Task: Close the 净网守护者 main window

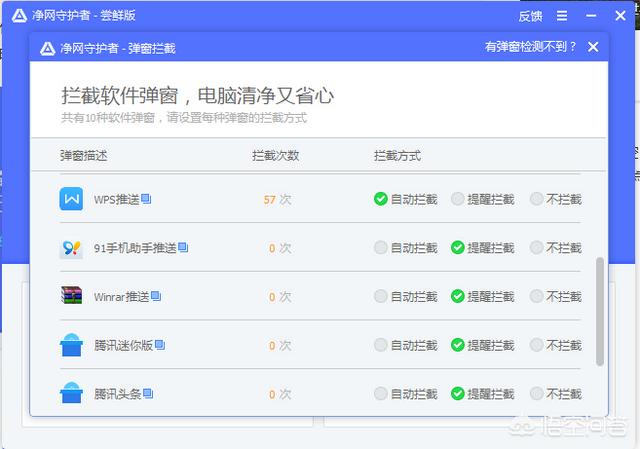Action: [620, 16]
